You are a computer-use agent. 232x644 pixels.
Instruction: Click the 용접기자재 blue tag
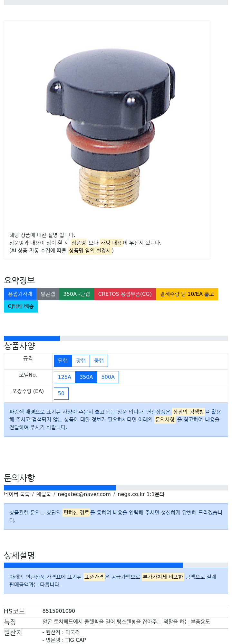[20, 294]
